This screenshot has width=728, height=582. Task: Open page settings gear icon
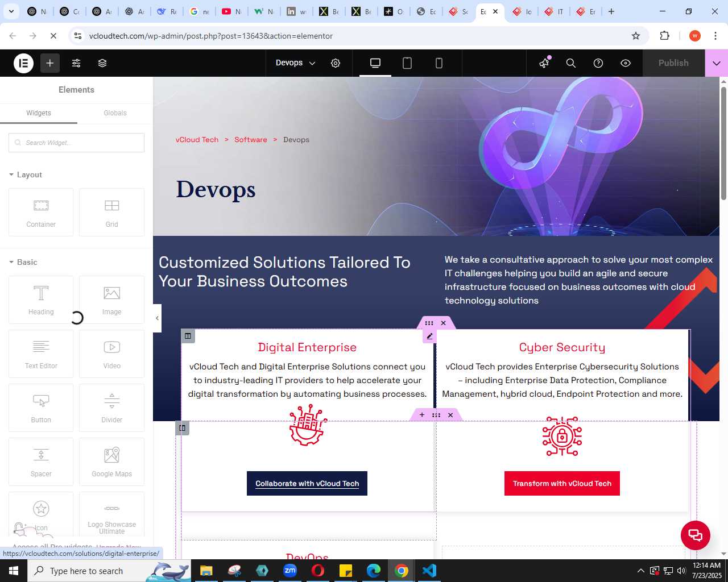(336, 63)
